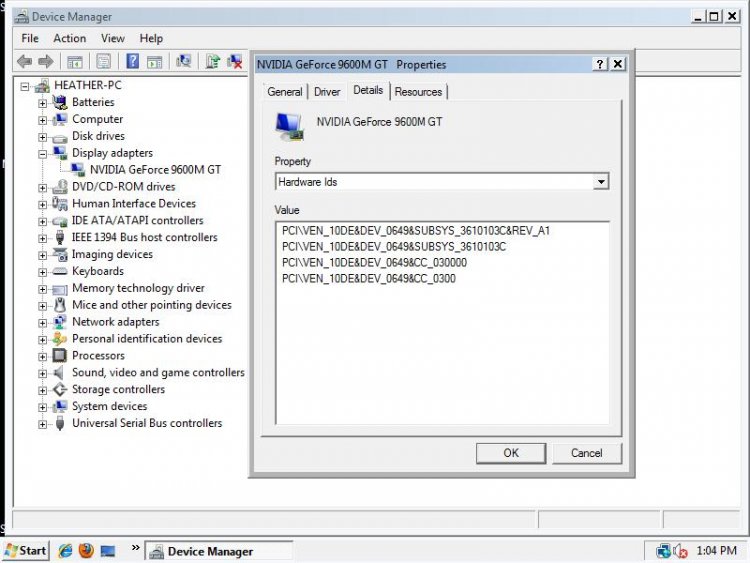Select the Universal Serial Bus controllers plug icon
Viewport: 750px width, 563px height.
click(60, 423)
